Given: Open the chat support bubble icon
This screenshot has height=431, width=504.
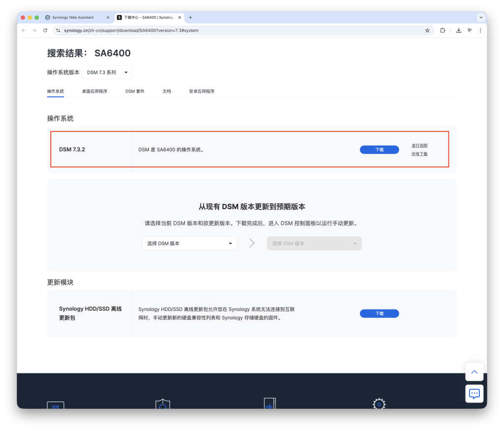Looking at the screenshot, I should [x=474, y=394].
